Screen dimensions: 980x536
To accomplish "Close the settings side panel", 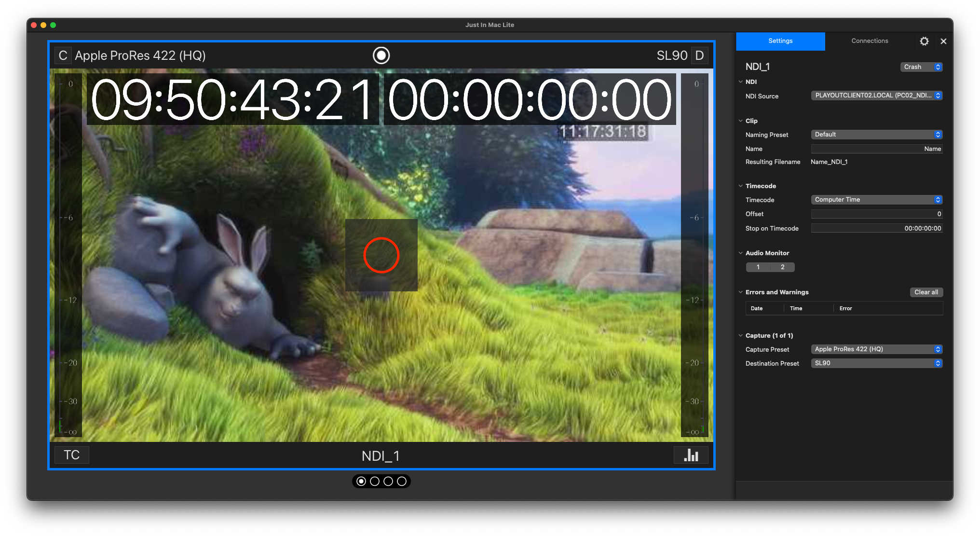I will (943, 41).
